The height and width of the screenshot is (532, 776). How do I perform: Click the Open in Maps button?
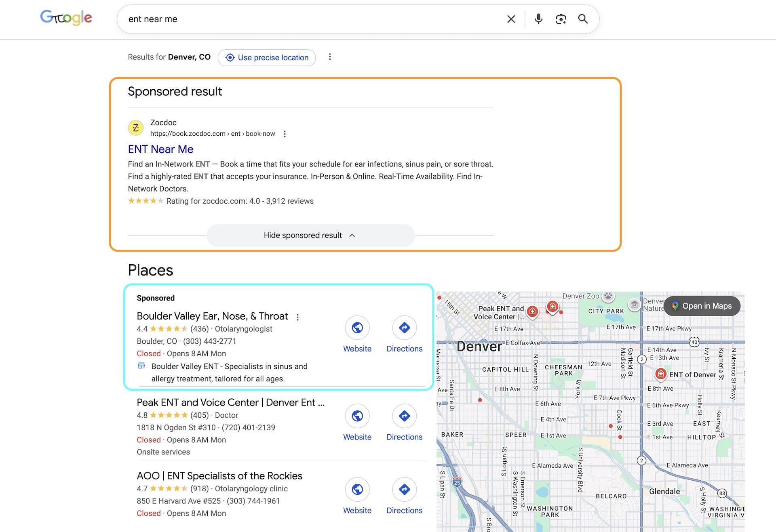coord(702,306)
